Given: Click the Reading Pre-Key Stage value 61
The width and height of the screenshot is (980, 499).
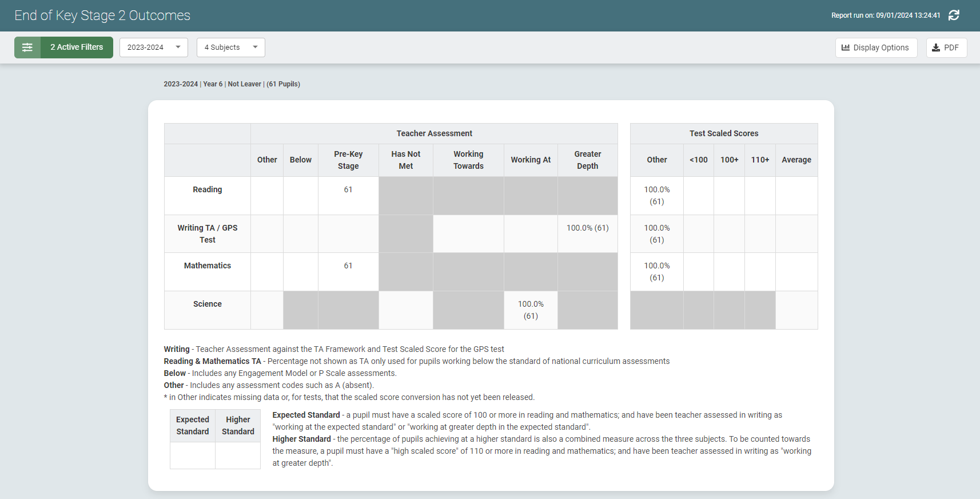Looking at the screenshot, I should click(x=348, y=189).
